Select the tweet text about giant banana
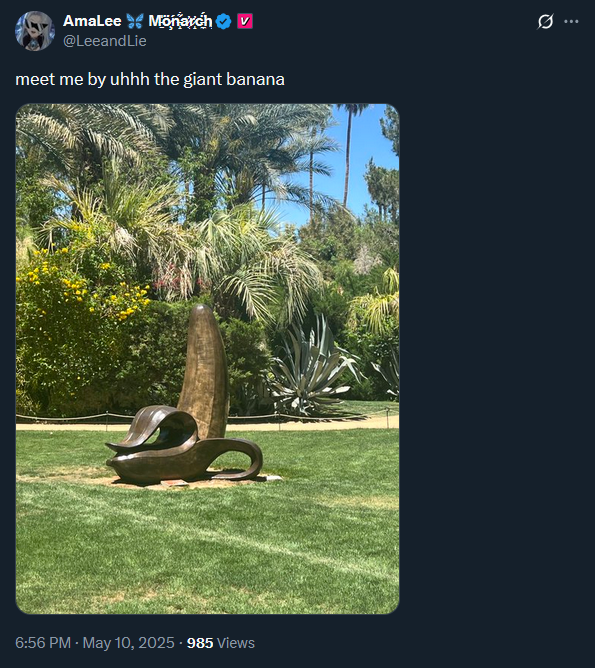Screen dimensions: 595x668 pos(150,80)
